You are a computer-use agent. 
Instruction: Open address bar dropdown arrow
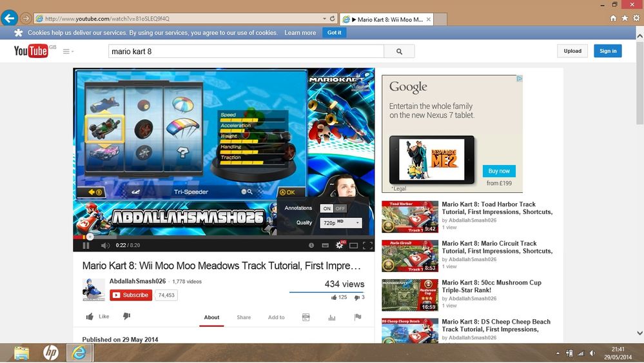pyautogui.click(x=324, y=19)
